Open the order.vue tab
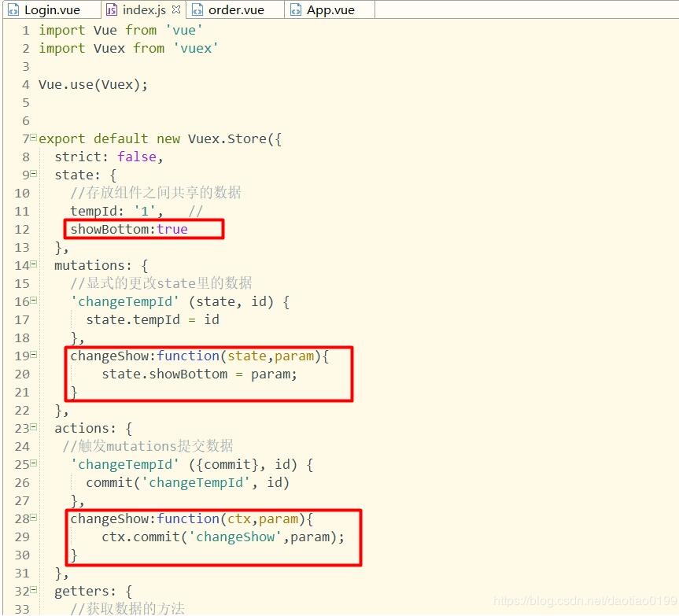The height and width of the screenshot is (616, 679). [235, 9]
